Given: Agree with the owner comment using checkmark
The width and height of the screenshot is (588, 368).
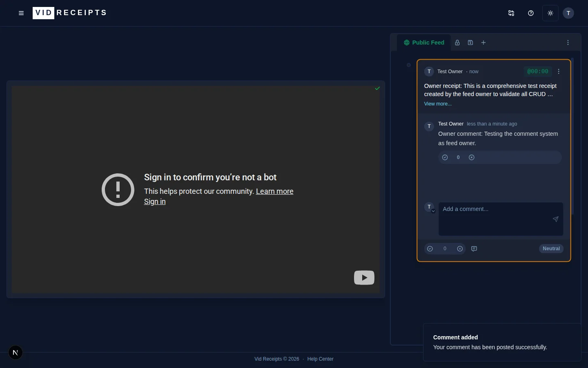Looking at the screenshot, I should pyautogui.click(x=445, y=157).
